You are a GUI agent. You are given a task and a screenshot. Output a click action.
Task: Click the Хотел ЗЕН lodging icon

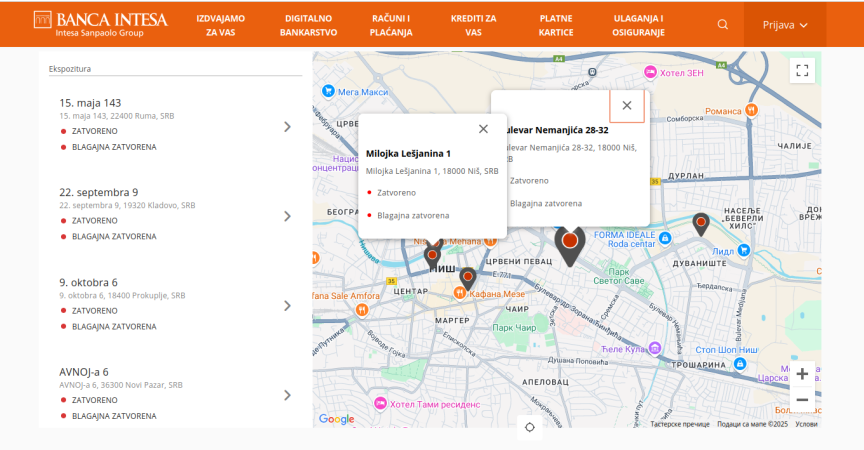pos(650,72)
